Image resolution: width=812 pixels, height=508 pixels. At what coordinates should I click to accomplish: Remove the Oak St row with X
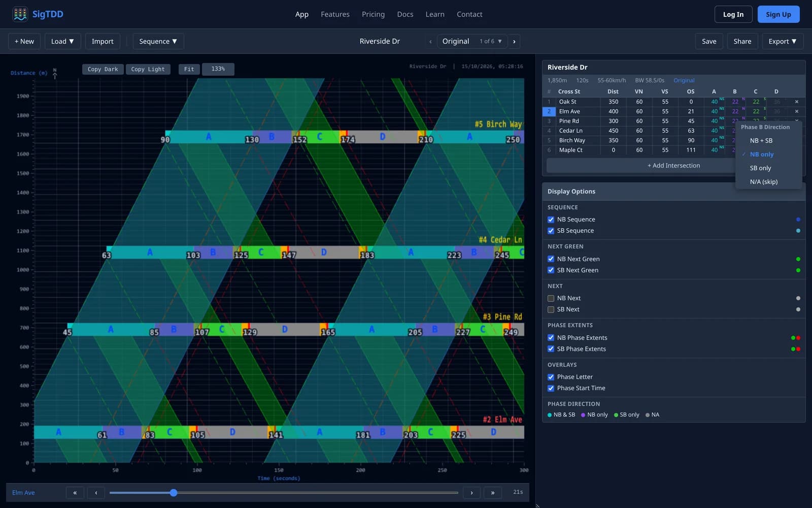[796, 102]
